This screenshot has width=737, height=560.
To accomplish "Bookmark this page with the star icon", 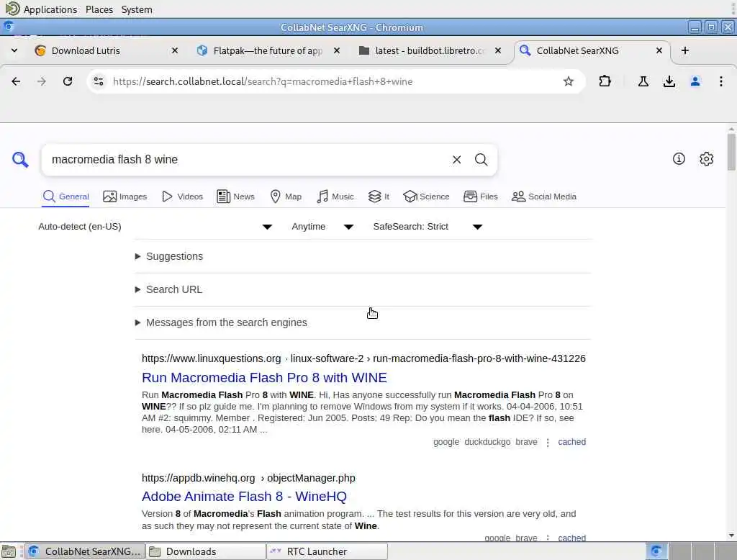I will [x=569, y=81].
